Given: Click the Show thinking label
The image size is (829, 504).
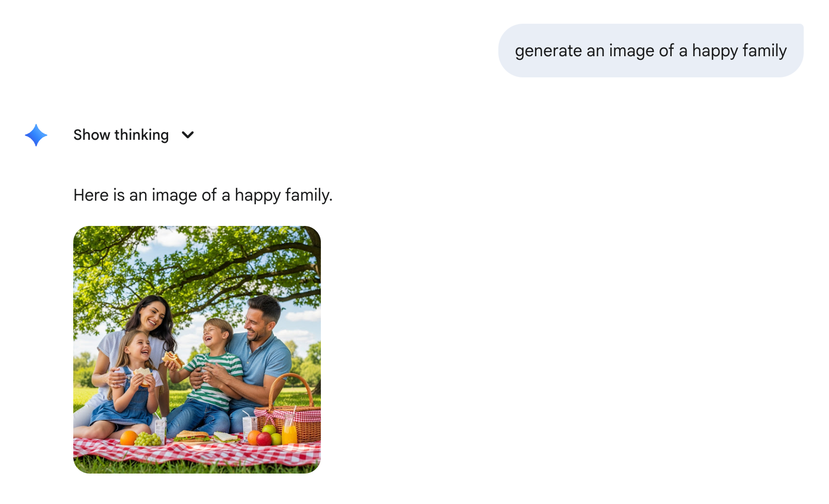Looking at the screenshot, I should click(x=121, y=135).
